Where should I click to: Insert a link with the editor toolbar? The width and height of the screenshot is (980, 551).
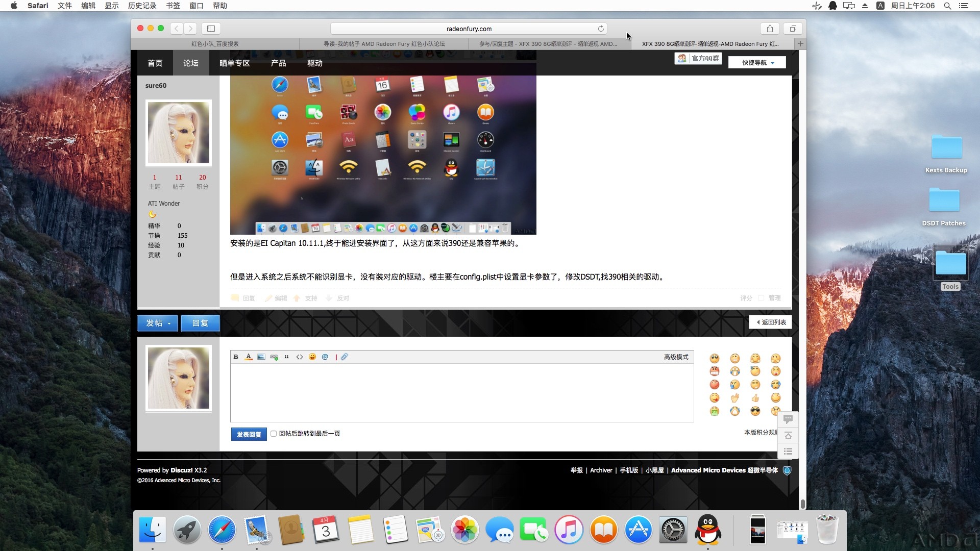click(x=274, y=357)
